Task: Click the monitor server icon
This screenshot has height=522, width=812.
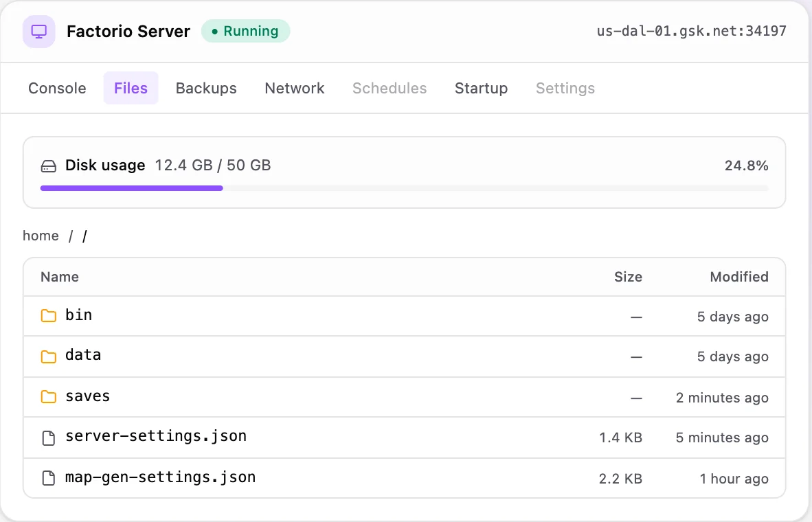Action: click(39, 32)
